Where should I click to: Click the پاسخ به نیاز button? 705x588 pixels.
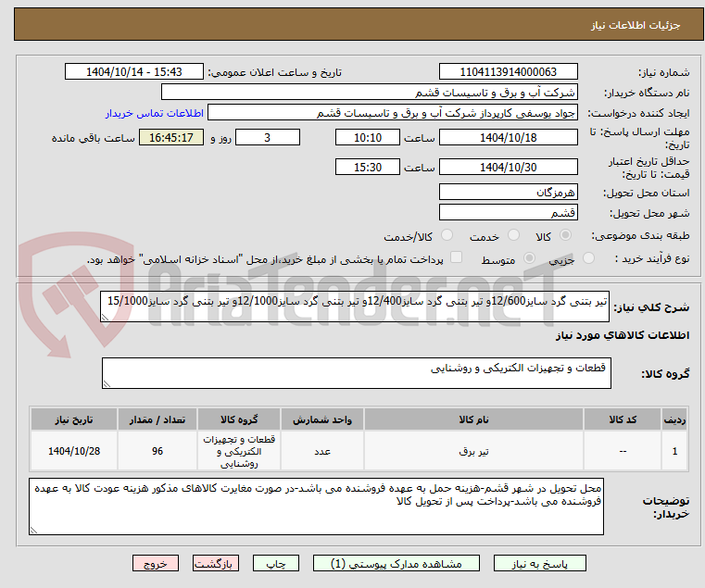(x=540, y=563)
